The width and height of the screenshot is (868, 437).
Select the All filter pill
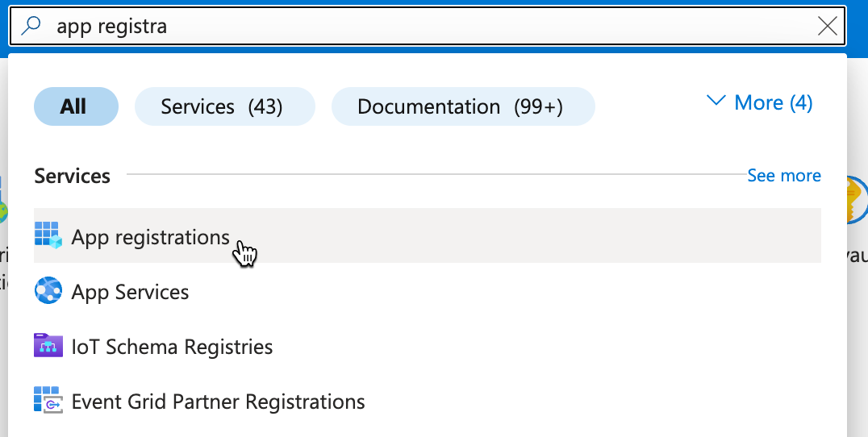[x=76, y=106]
